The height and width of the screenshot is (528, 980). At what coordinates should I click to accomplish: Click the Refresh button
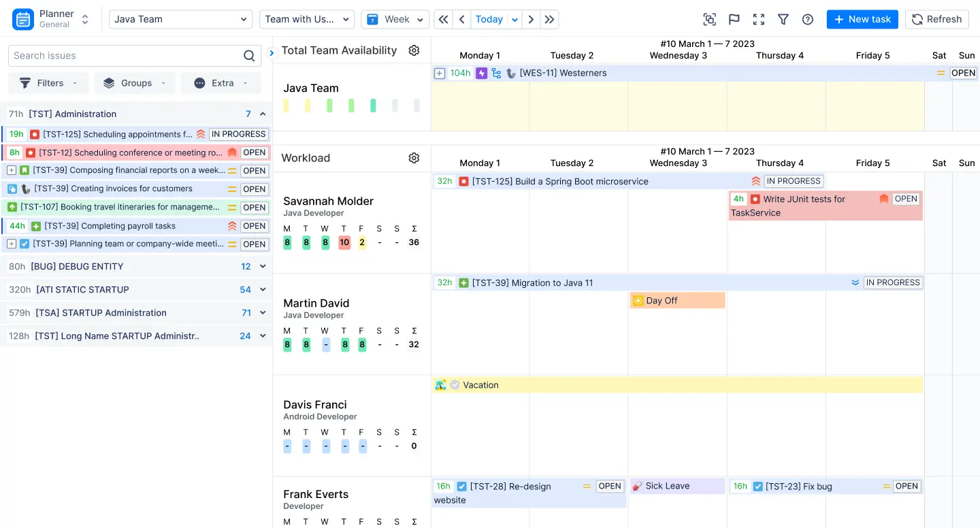937,19
